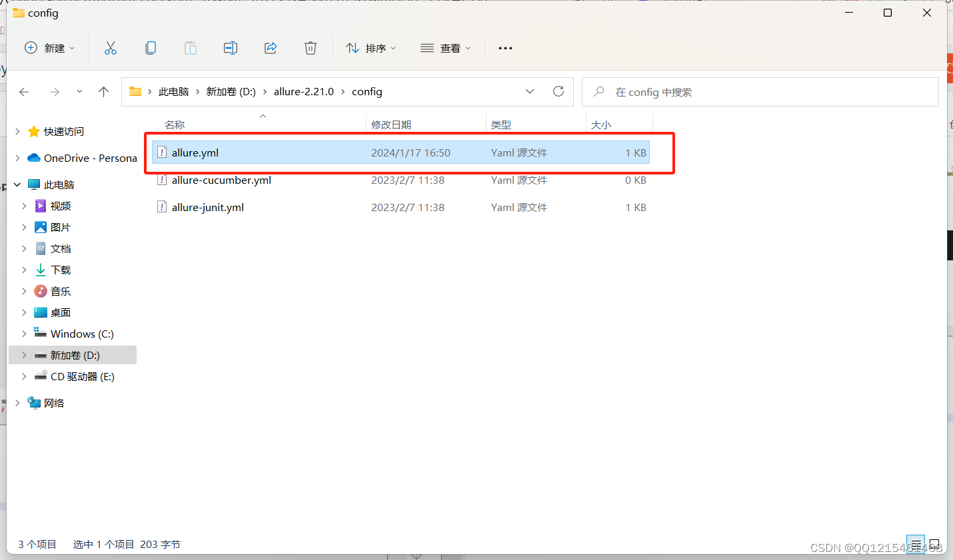Select the allure.yml file name

(195, 152)
